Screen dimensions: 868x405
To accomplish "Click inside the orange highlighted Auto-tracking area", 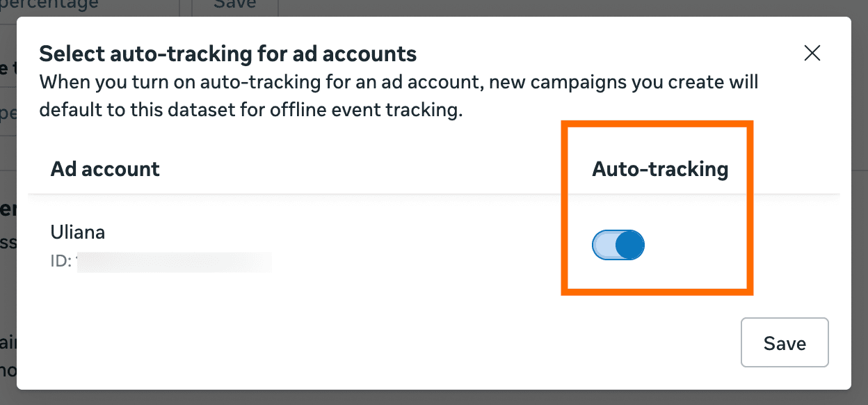I will [657, 207].
